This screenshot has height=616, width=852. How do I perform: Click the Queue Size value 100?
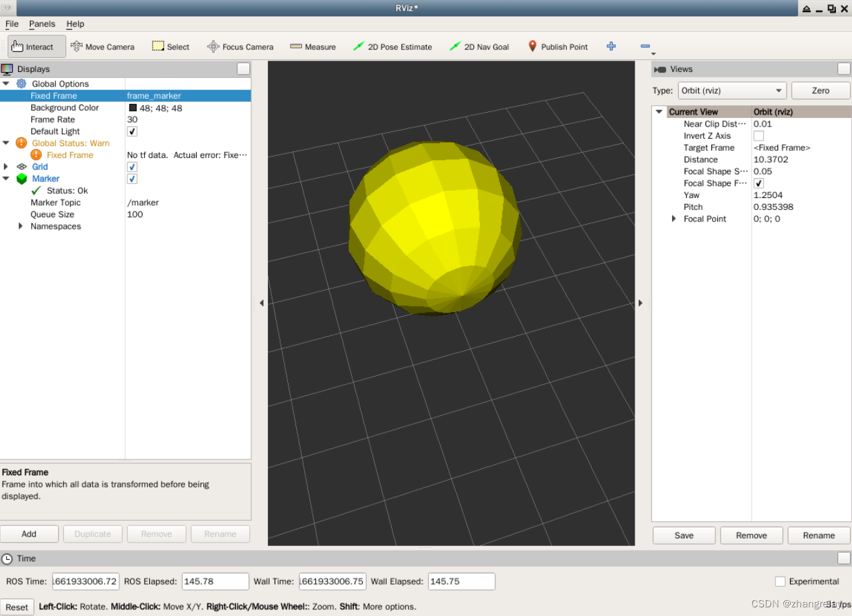(x=135, y=215)
